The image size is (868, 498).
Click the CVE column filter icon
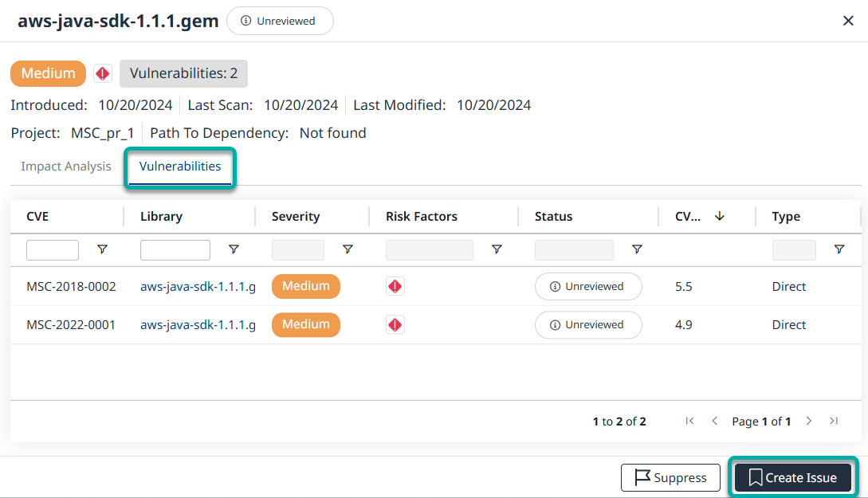(x=102, y=249)
